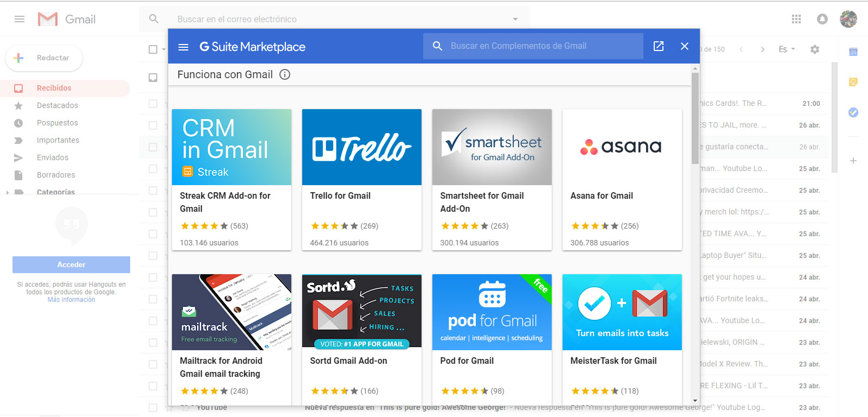Expand the Gmail search options dropdown arrow
The width and height of the screenshot is (868, 417).
click(x=515, y=19)
